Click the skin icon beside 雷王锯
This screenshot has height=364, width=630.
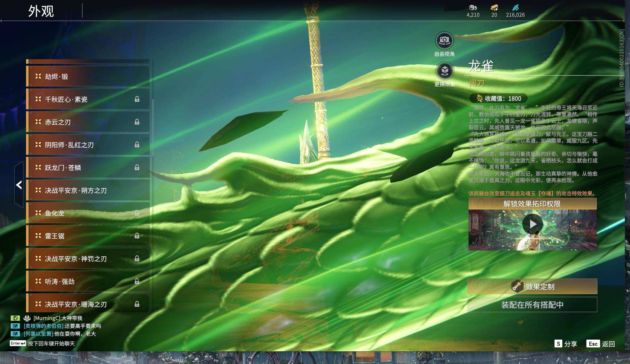pyautogui.click(x=38, y=236)
